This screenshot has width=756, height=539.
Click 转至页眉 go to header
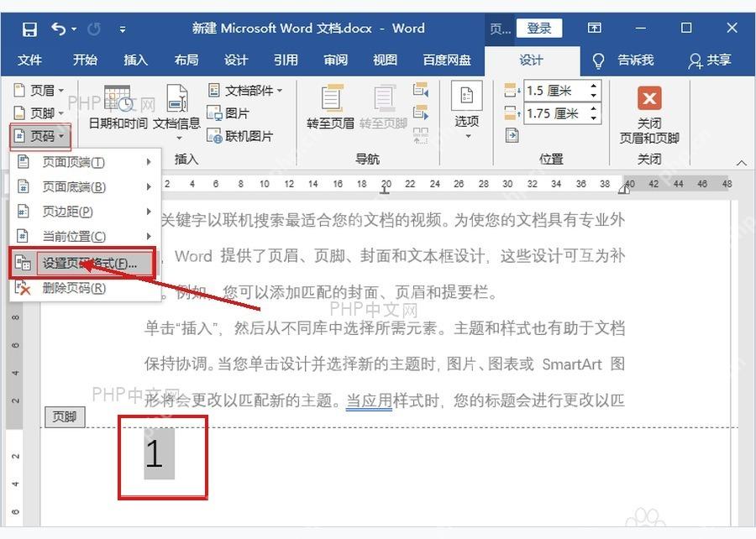[331, 107]
